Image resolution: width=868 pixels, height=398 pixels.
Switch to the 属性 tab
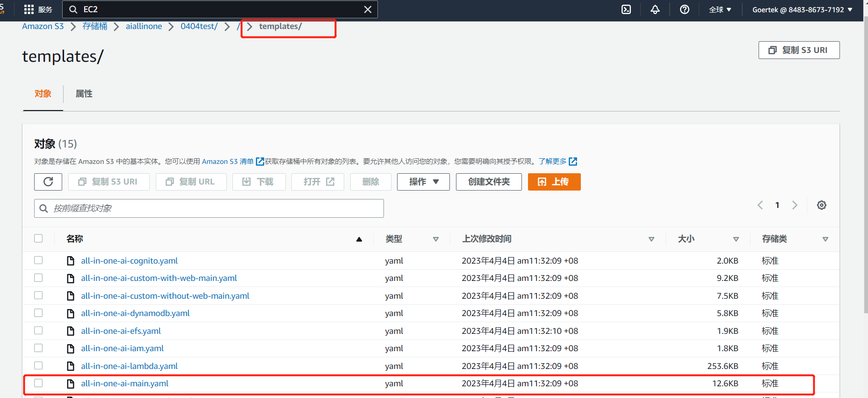pyautogui.click(x=84, y=94)
